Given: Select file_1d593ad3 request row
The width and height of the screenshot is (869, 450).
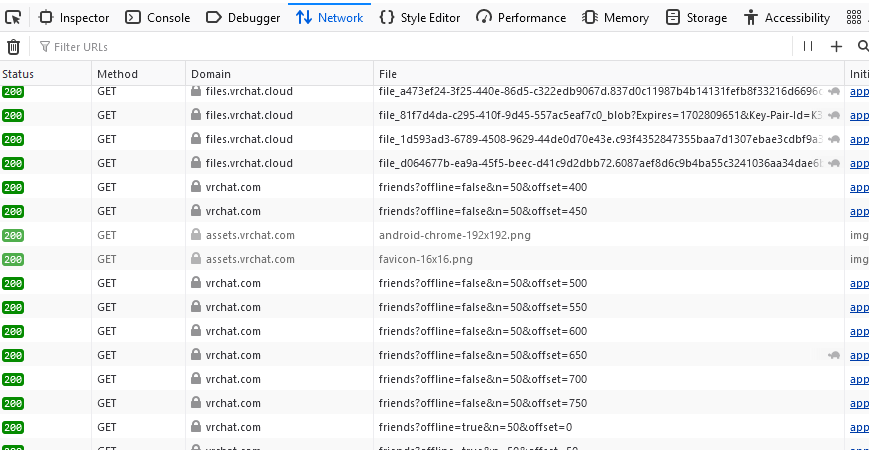Looking at the screenshot, I should [x=434, y=139].
